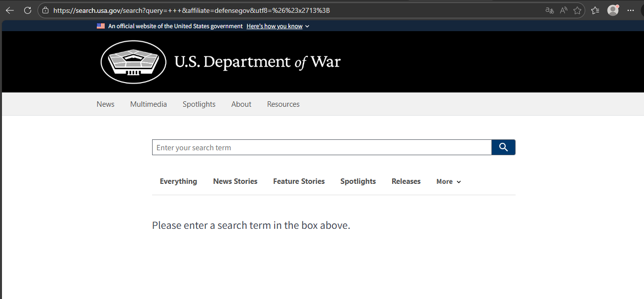
Task: Select the Releases search tab
Action: [406, 181]
